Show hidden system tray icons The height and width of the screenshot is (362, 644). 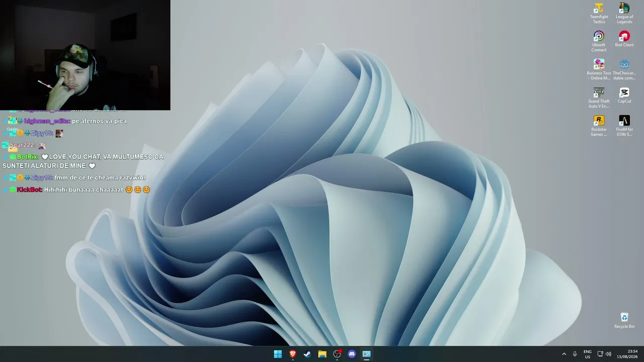[x=564, y=354]
